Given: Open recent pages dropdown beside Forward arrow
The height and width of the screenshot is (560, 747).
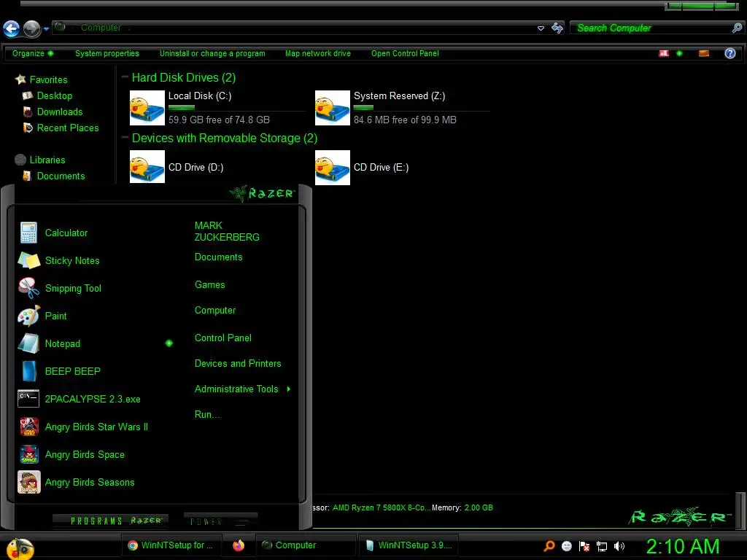Looking at the screenshot, I should point(46,29).
